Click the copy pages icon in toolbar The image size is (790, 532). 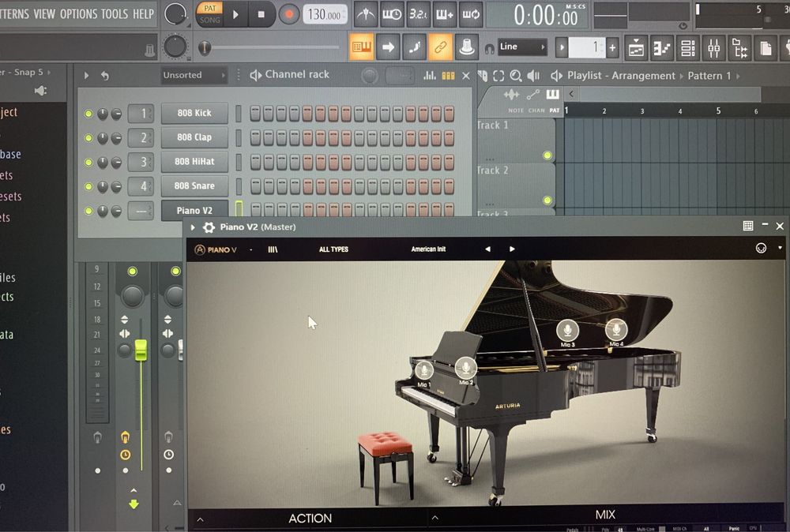(766, 48)
